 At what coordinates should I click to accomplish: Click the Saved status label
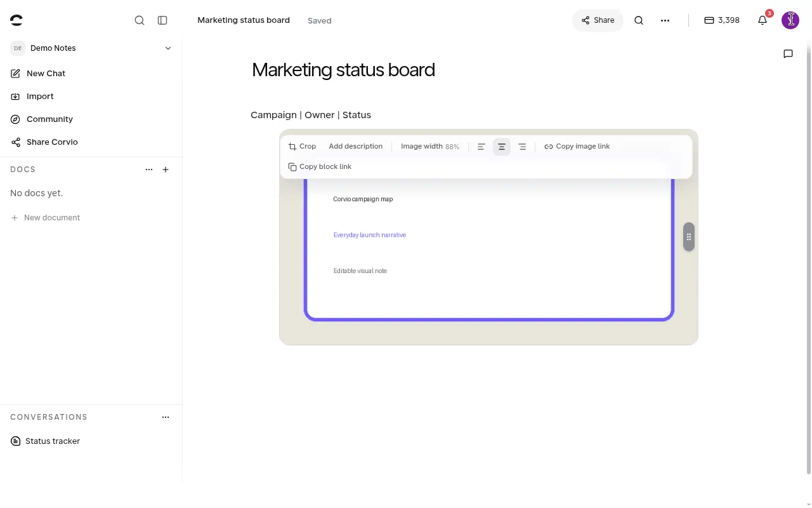[320, 20]
